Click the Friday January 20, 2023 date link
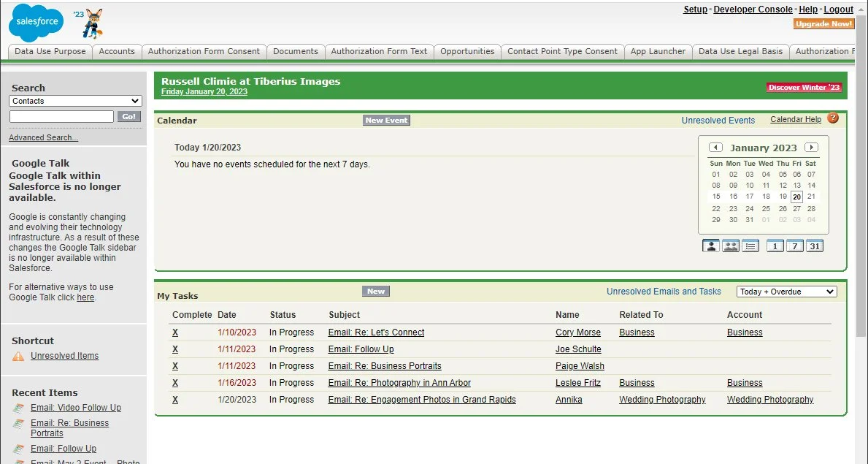 (204, 91)
